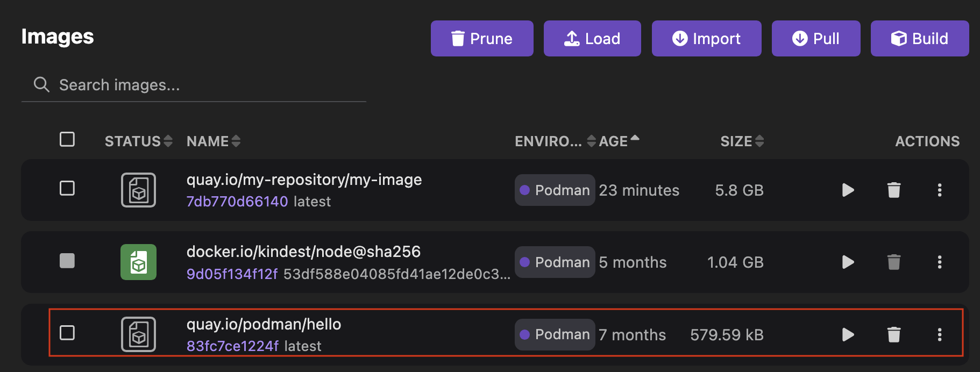980x372 pixels.
Task: Click the search magnifier icon
Action: [41, 84]
